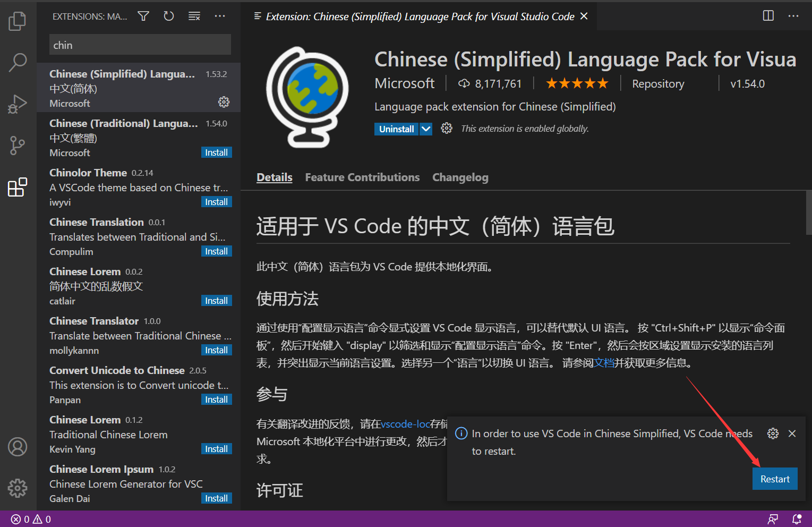Select the Extension: Chinese (Simplified) editor tab

coord(420,16)
